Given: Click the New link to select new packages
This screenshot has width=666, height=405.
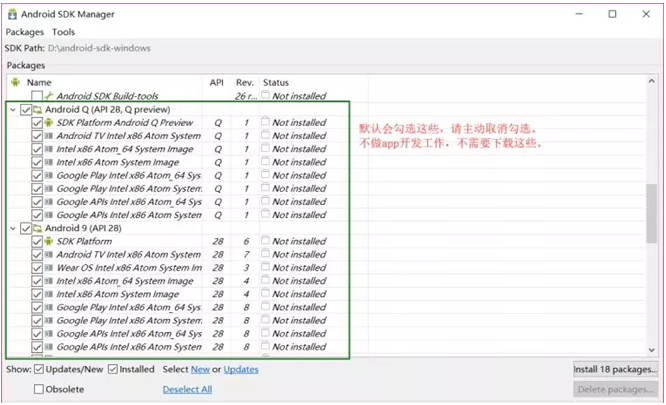Looking at the screenshot, I should 200,369.
